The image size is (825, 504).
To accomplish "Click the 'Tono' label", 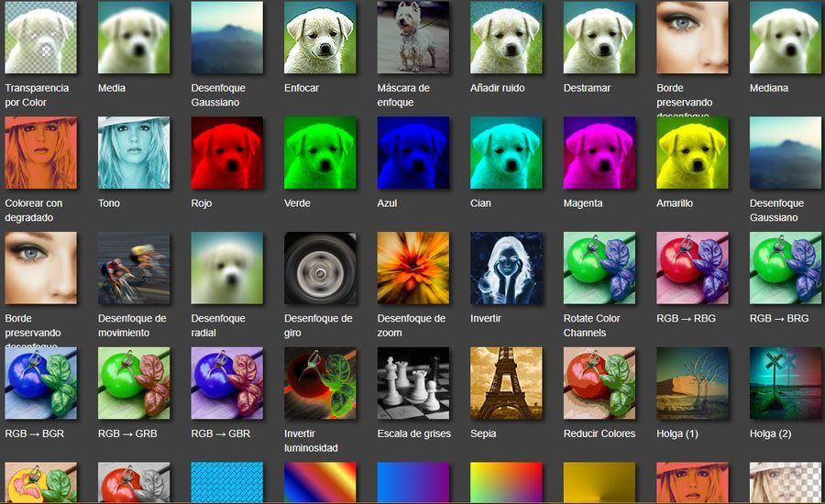I will click(109, 203).
